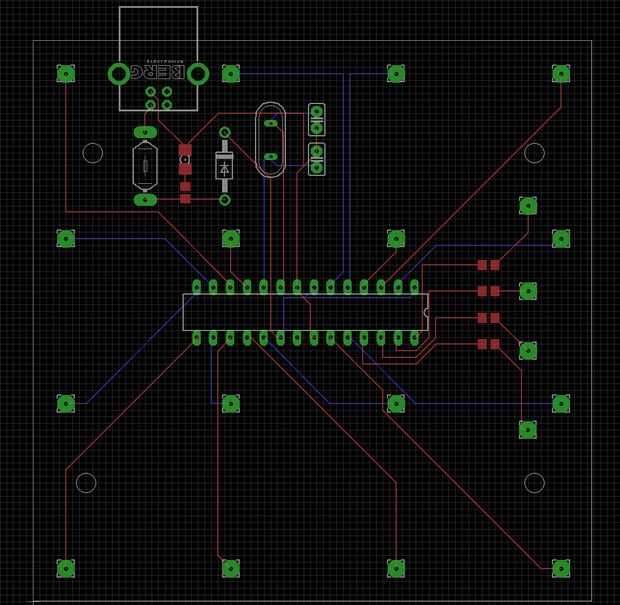Viewport: 620px width, 605px height.
Task: Select the top-right corner green square pad
Action: (561, 74)
